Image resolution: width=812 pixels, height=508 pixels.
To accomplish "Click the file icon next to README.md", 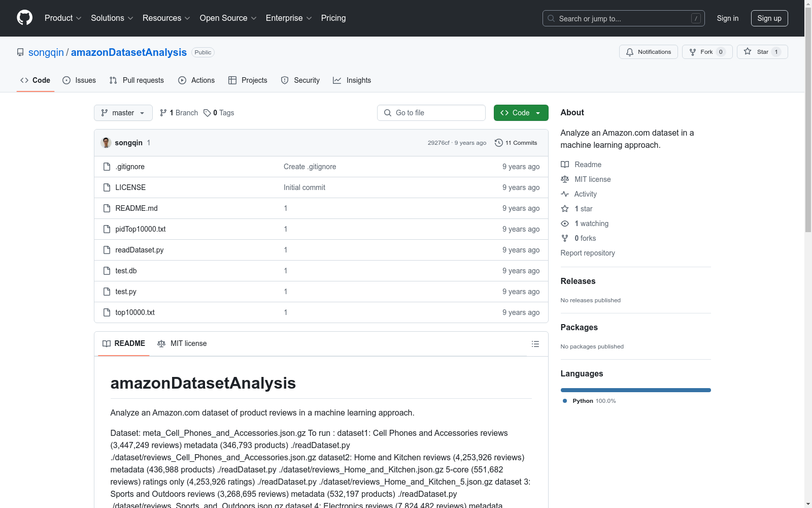I will tap(107, 208).
